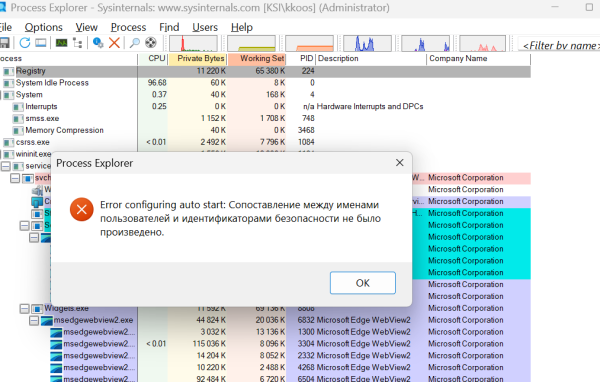Close the Process Explorer error dialog
Image resolution: width=600 pixels, height=382 pixels.
tap(399, 163)
